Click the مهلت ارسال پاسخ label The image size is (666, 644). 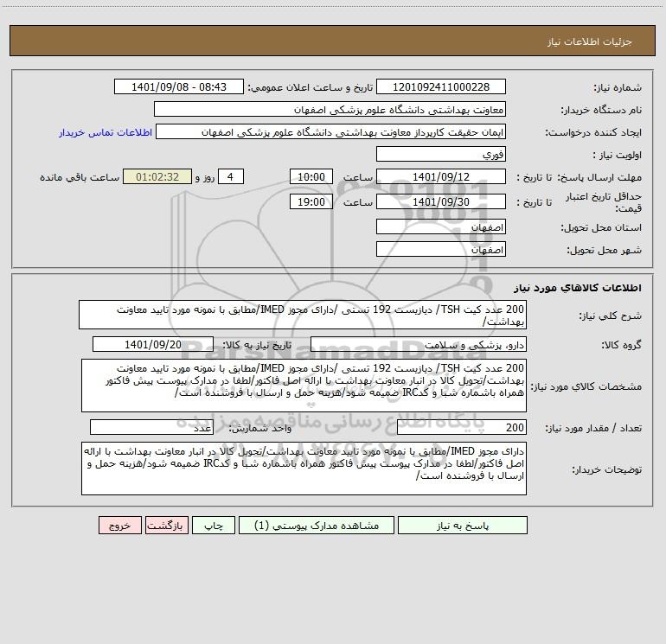599,177
